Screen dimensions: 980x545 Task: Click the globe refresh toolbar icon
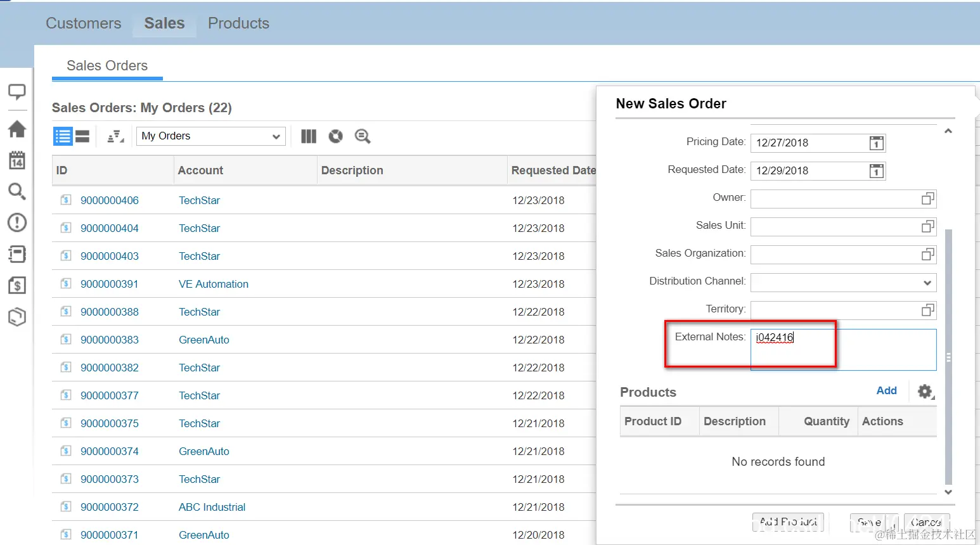pos(335,136)
